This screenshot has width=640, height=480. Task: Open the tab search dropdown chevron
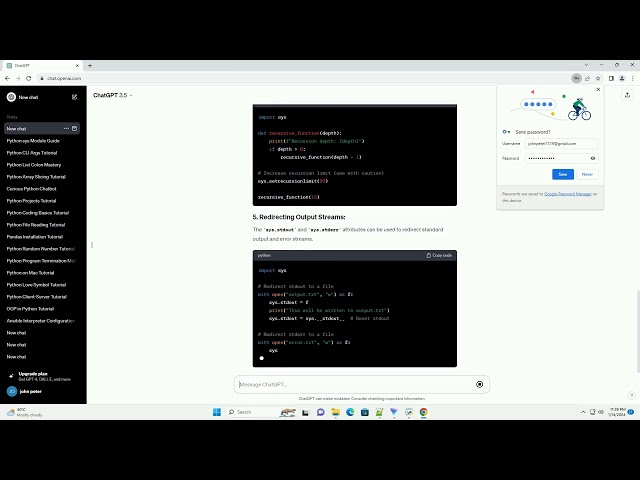point(587,65)
